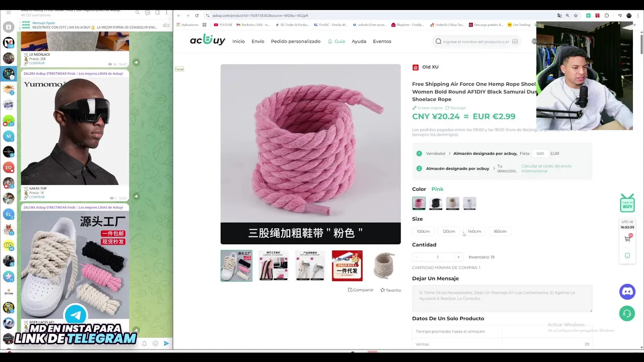Select the black lace color swatch
This screenshot has width=644, height=362.
[436, 203]
